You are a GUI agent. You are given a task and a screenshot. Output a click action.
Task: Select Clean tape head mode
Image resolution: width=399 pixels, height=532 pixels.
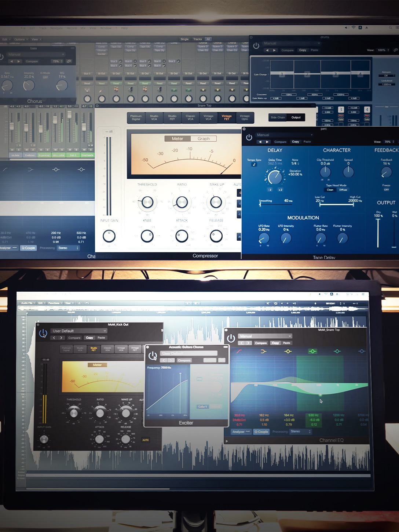click(x=330, y=190)
